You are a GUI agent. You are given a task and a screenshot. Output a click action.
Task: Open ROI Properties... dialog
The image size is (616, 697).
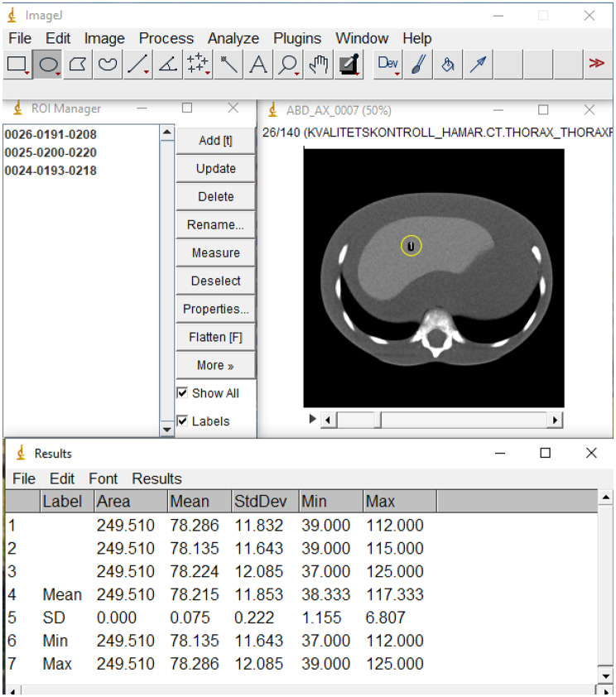click(215, 309)
